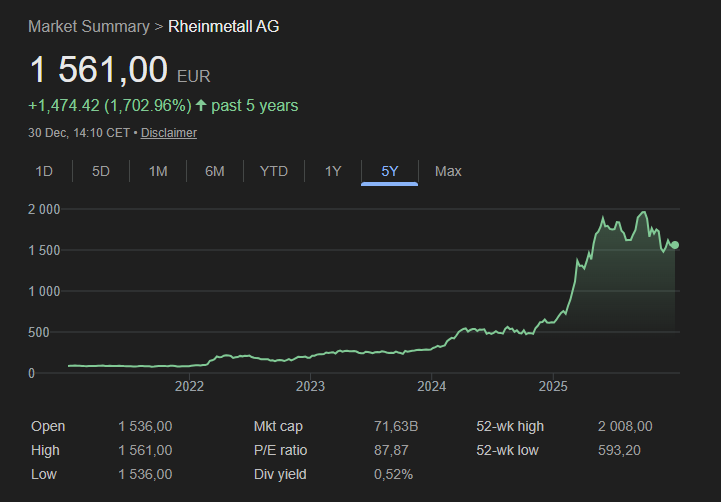Click the 2024 label on the x-axis
Image resolution: width=721 pixels, height=502 pixels.
point(431,386)
